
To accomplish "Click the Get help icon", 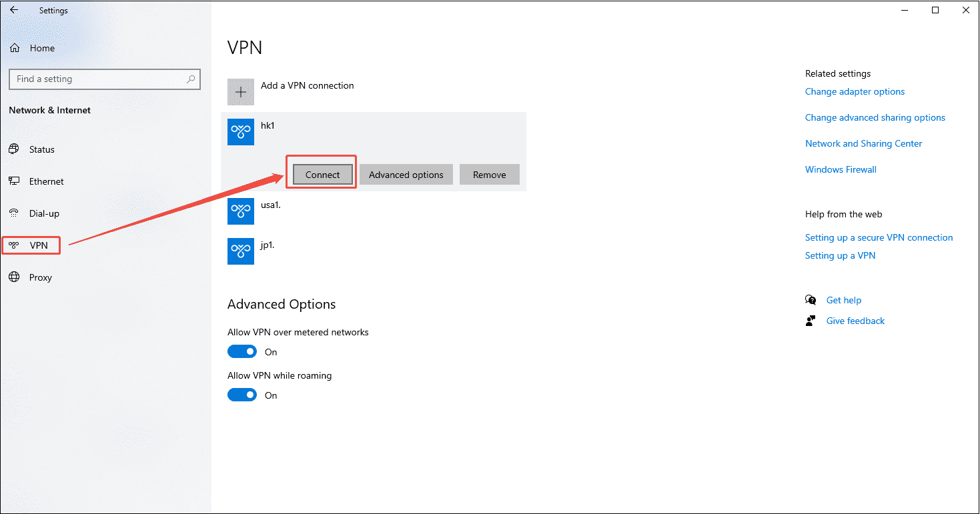I will point(810,299).
